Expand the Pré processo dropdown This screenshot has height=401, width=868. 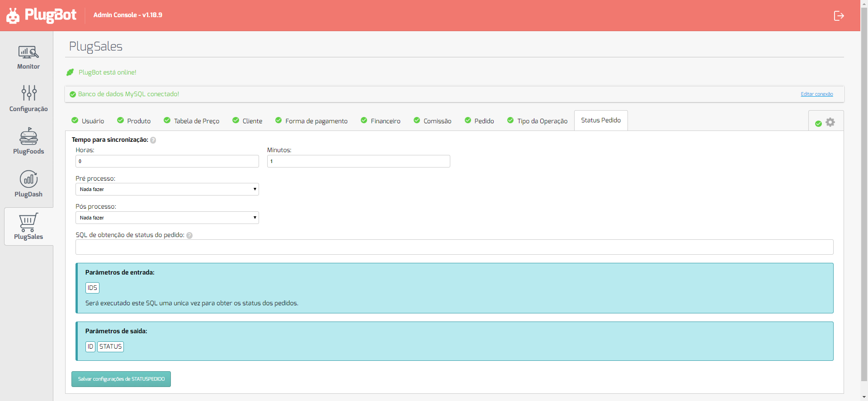pyautogui.click(x=167, y=189)
